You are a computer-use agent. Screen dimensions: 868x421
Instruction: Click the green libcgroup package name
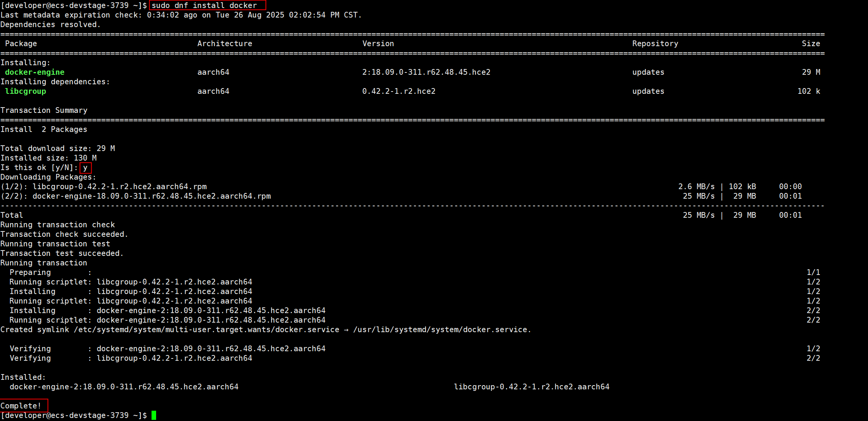point(26,91)
